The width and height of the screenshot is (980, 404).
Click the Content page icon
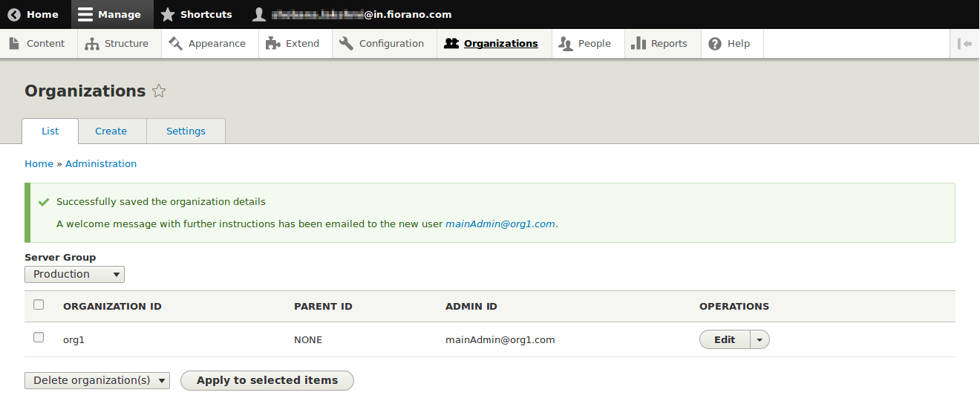(14, 44)
